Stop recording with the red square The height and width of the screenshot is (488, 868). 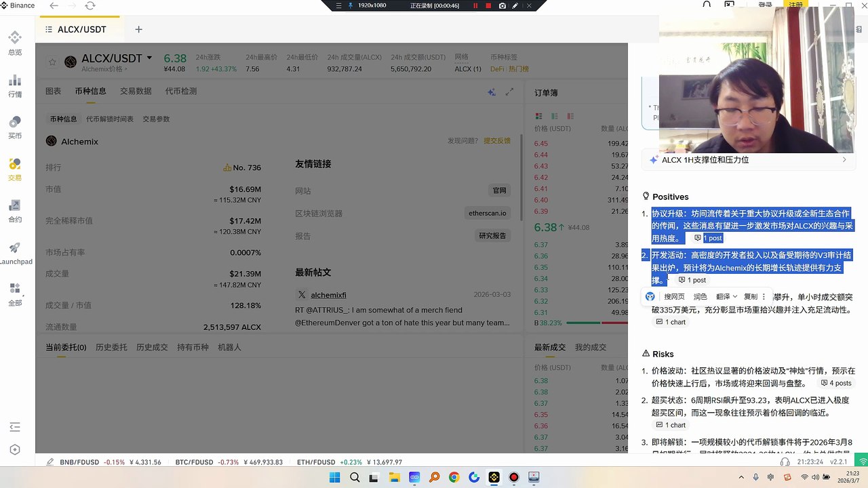[x=488, y=5]
